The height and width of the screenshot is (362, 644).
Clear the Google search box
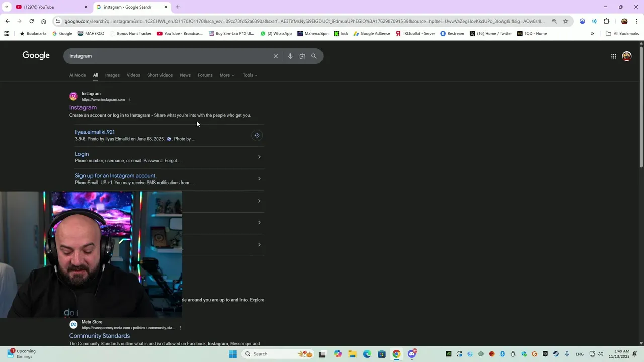[x=276, y=56]
